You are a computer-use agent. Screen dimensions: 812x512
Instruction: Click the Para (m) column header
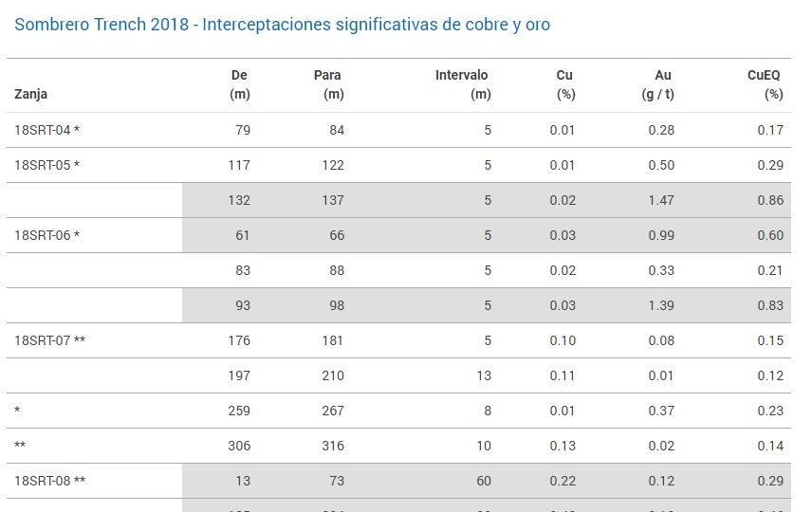pyautogui.click(x=328, y=84)
